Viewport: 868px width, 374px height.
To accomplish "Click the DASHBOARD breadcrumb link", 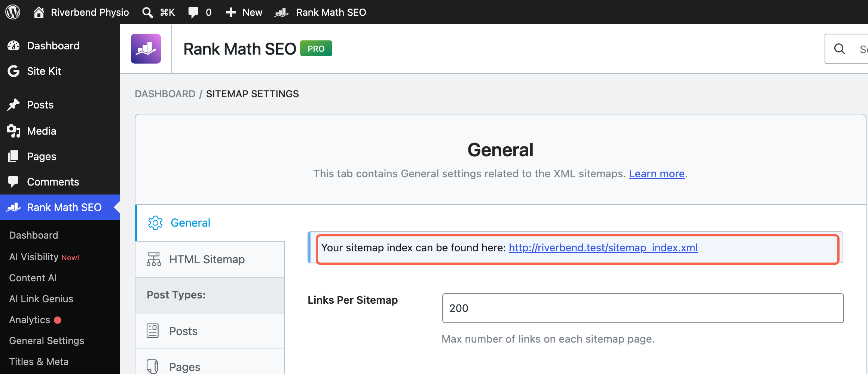I will (165, 94).
